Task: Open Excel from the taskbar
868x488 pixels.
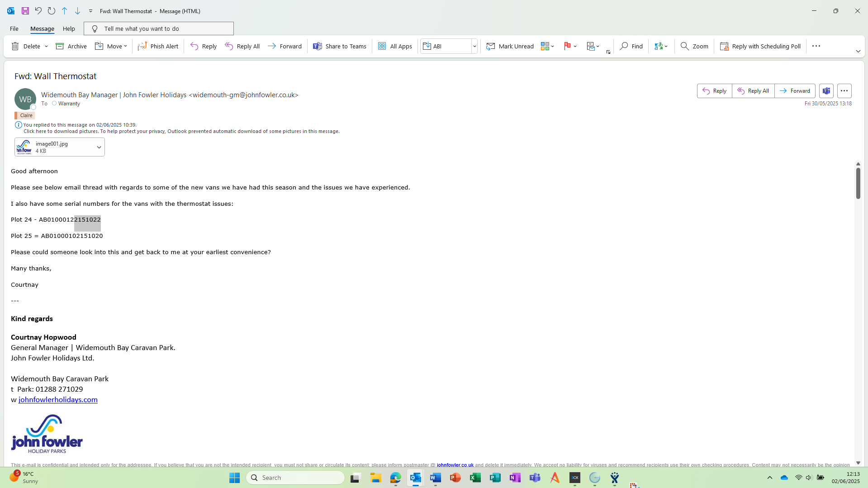Action: tap(475, 478)
